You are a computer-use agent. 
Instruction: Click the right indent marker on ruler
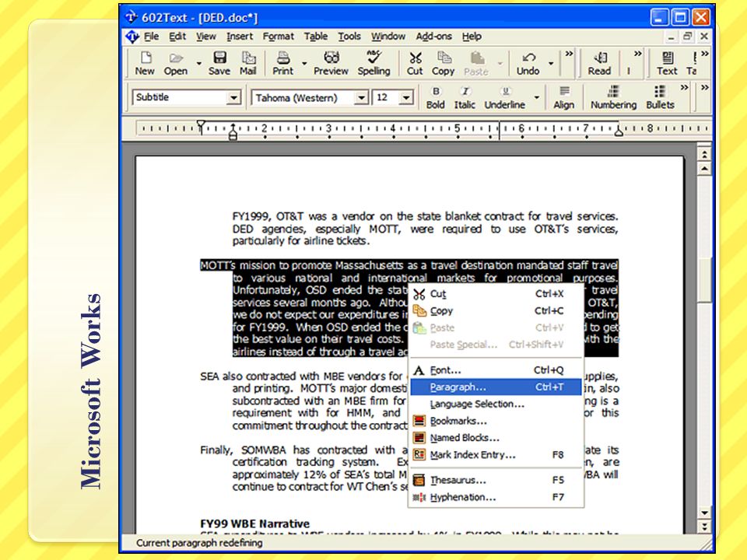(x=619, y=131)
